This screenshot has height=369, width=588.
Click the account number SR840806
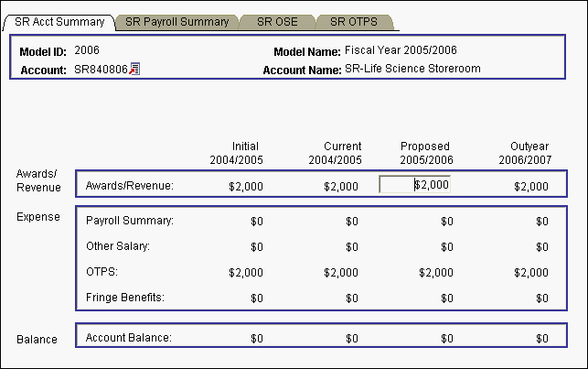101,69
